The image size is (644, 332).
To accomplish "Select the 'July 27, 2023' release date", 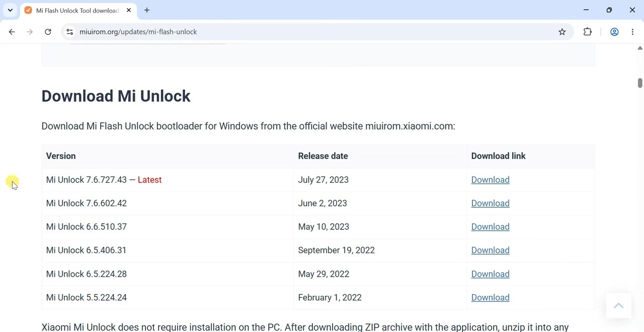I will (323, 180).
